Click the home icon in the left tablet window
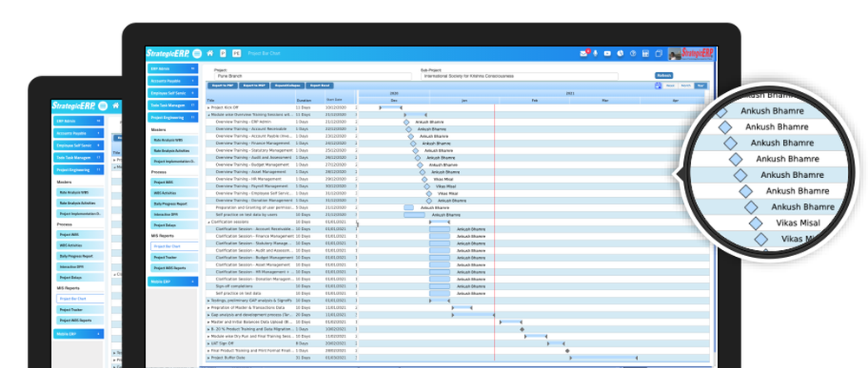Screen dimensions: 868x368 (x=115, y=105)
